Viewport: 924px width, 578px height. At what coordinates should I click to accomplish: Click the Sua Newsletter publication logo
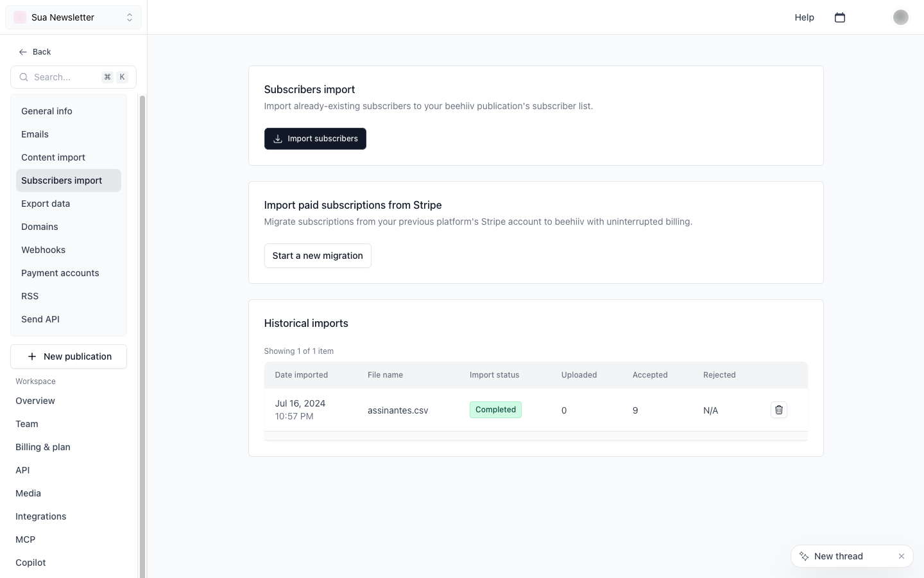pyautogui.click(x=20, y=17)
